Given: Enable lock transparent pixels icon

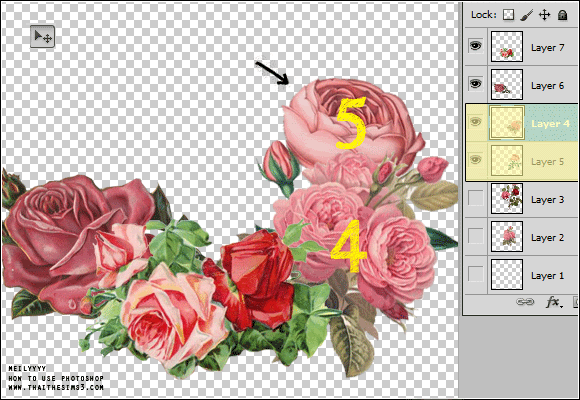Looking at the screenshot, I should [x=508, y=15].
